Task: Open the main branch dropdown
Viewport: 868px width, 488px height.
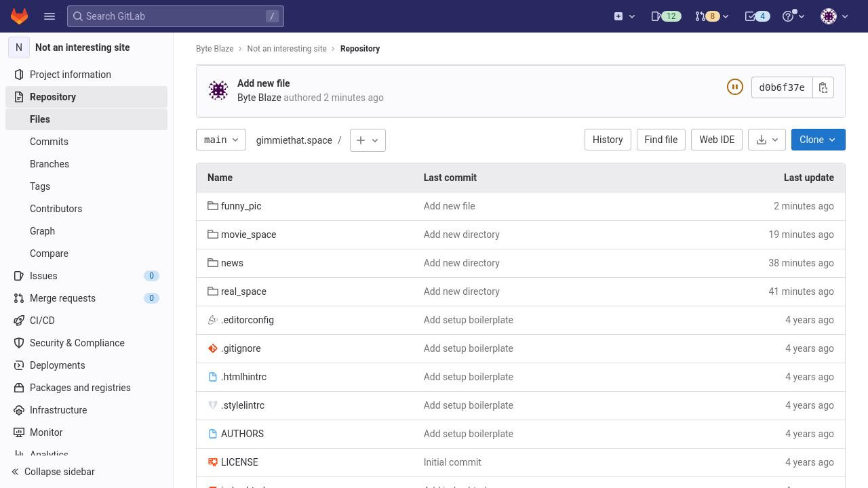Action: [221, 140]
